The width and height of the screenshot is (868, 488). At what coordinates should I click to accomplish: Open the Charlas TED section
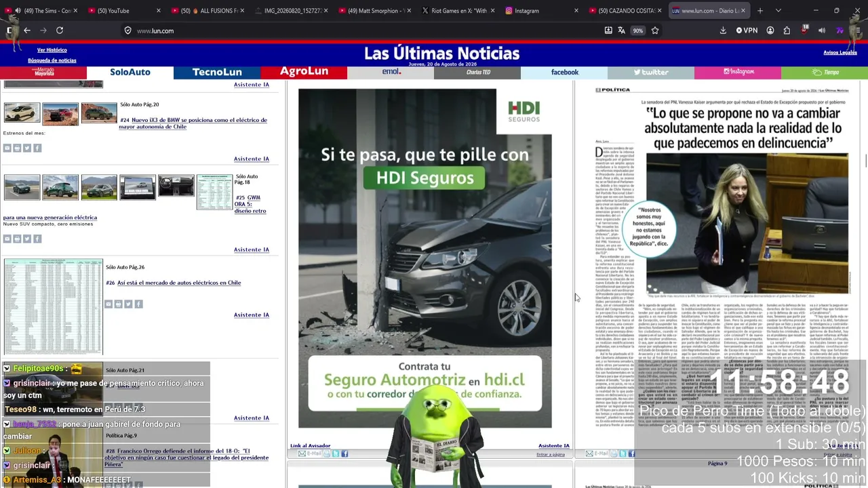[x=477, y=72]
